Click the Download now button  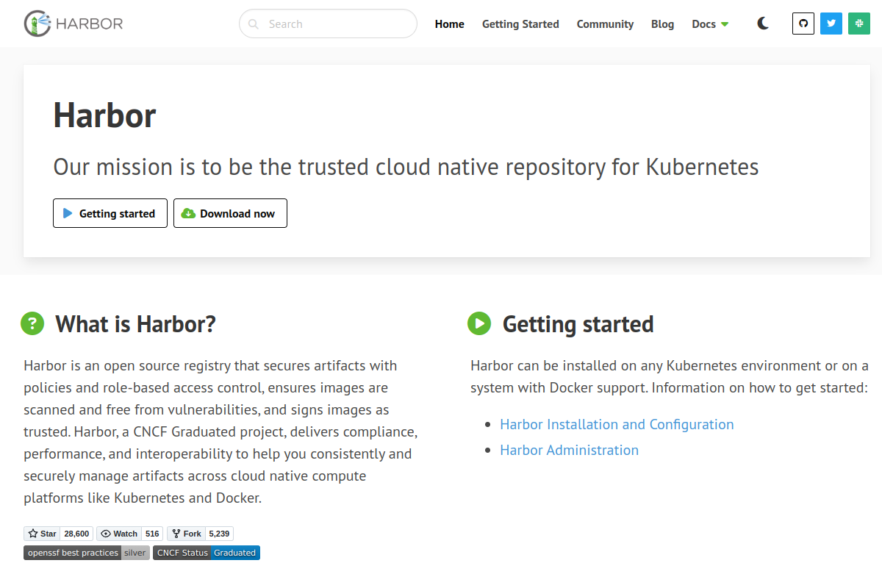point(230,213)
